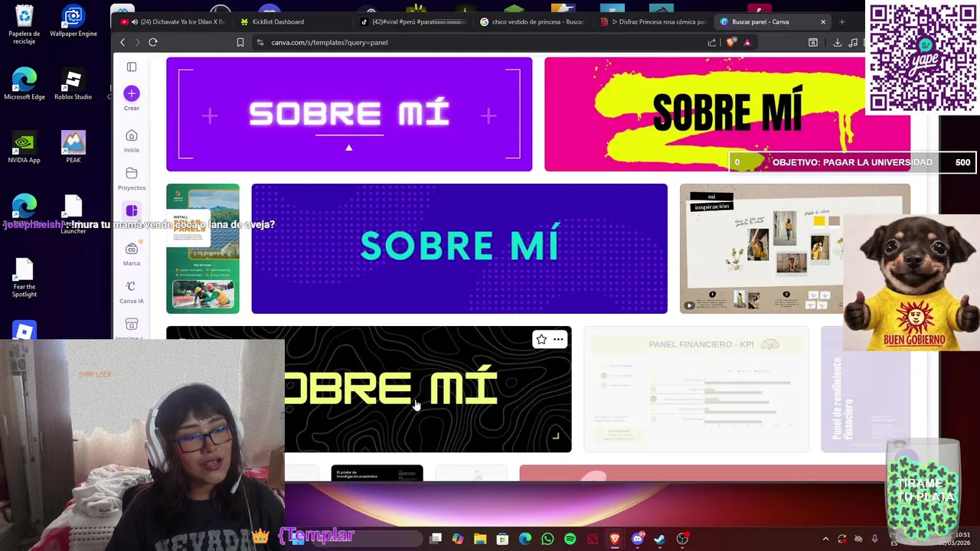Open WhatsApp from the taskbar
980x551 pixels.
point(547,540)
